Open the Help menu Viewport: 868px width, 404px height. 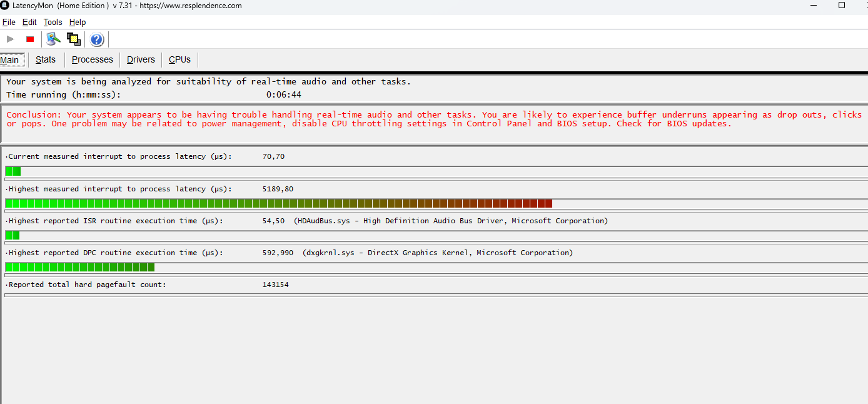coord(78,22)
